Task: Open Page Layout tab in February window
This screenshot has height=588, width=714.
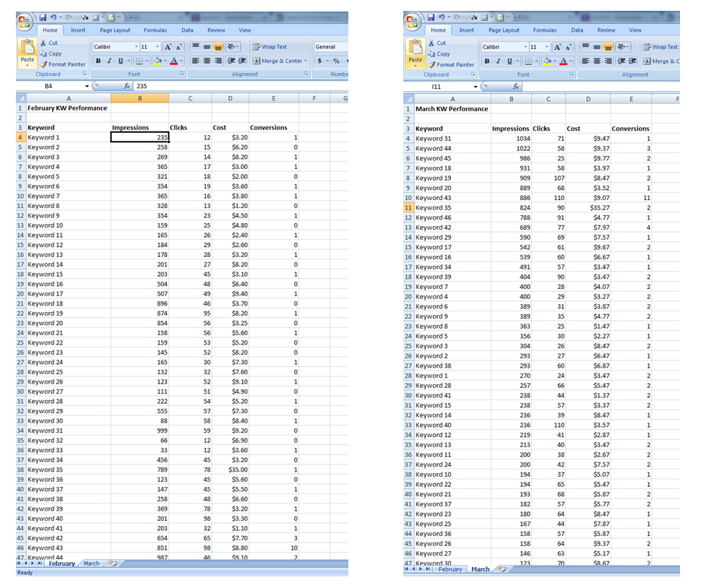Action: tap(115, 30)
